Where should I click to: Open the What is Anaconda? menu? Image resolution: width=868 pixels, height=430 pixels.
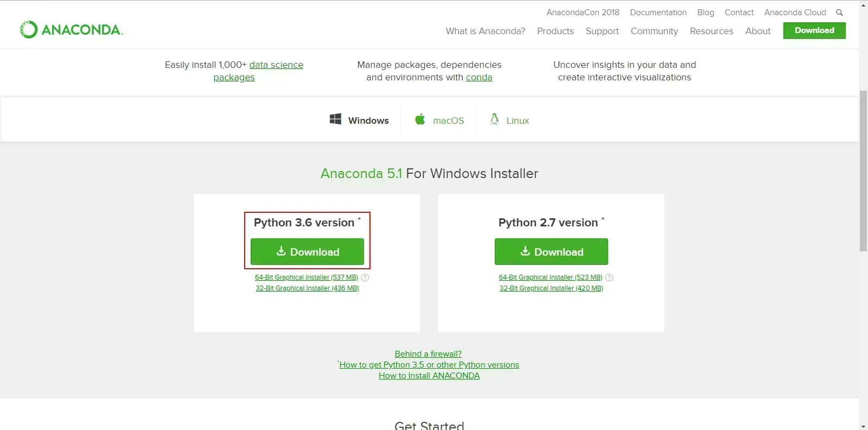486,31
